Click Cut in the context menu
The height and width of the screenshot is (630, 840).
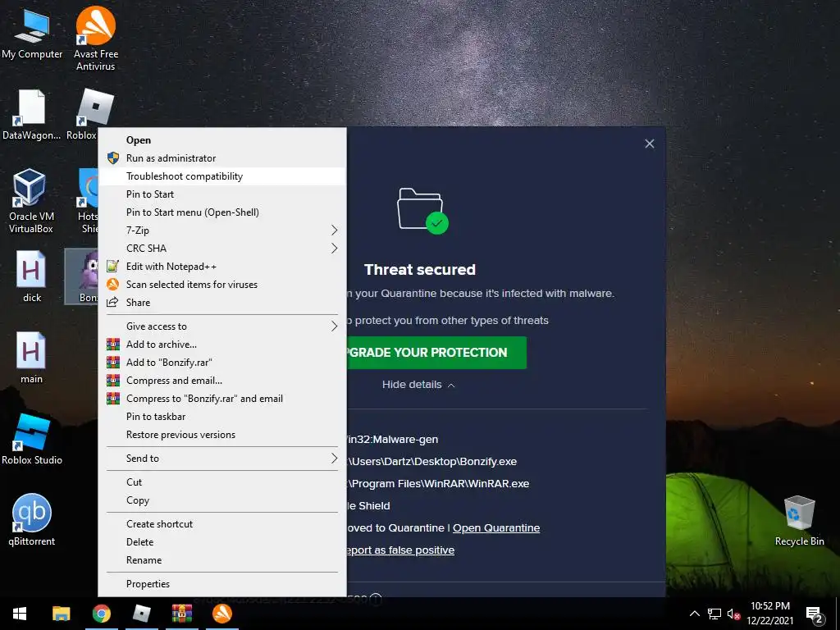point(222,482)
